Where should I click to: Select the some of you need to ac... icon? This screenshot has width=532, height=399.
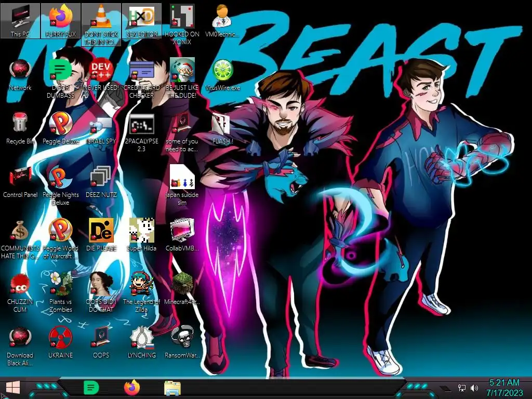(x=182, y=132)
